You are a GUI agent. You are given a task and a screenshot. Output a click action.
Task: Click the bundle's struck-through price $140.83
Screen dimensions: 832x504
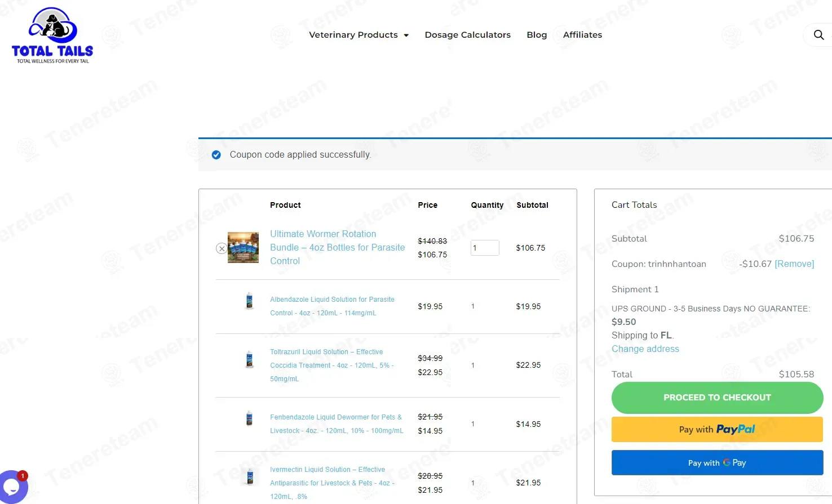tap(432, 241)
